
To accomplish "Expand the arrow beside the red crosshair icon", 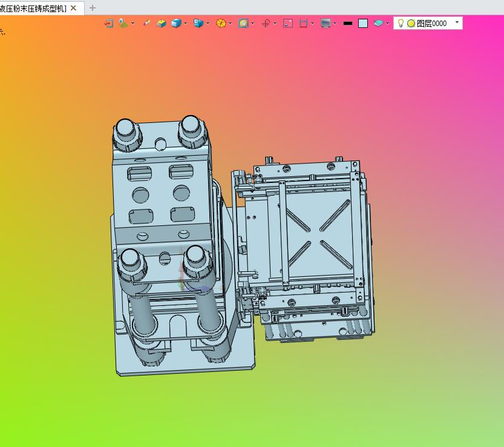I will pyautogui.click(x=275, y=24).
